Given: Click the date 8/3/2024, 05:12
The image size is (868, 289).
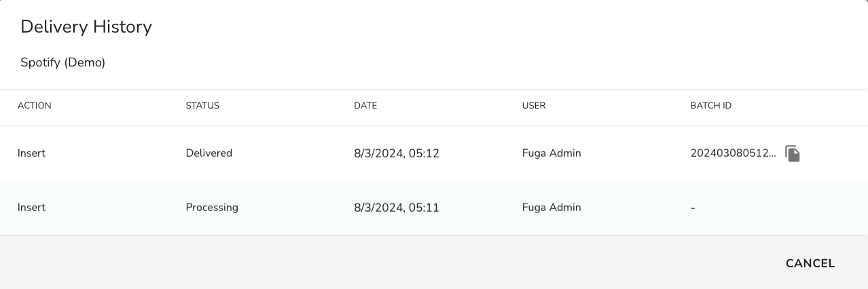Looking at the screenshot, I should coord(397,153).
